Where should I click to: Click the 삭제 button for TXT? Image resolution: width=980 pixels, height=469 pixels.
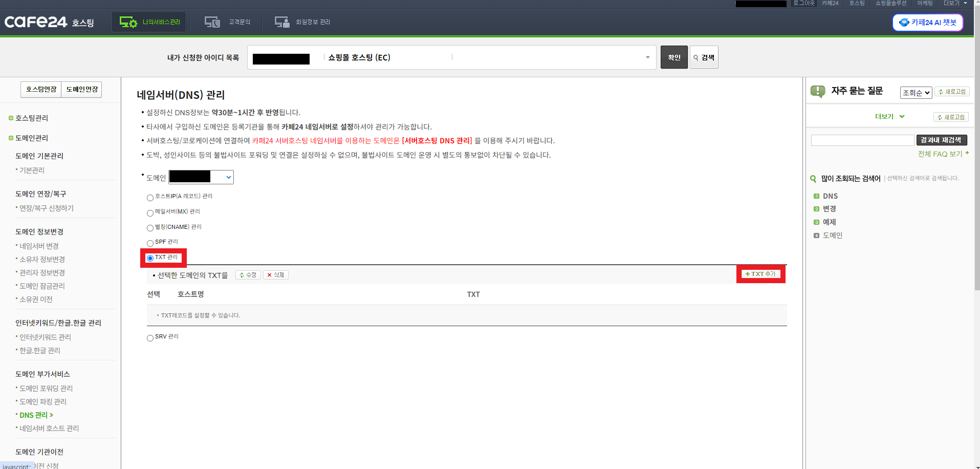coord(276,275)
